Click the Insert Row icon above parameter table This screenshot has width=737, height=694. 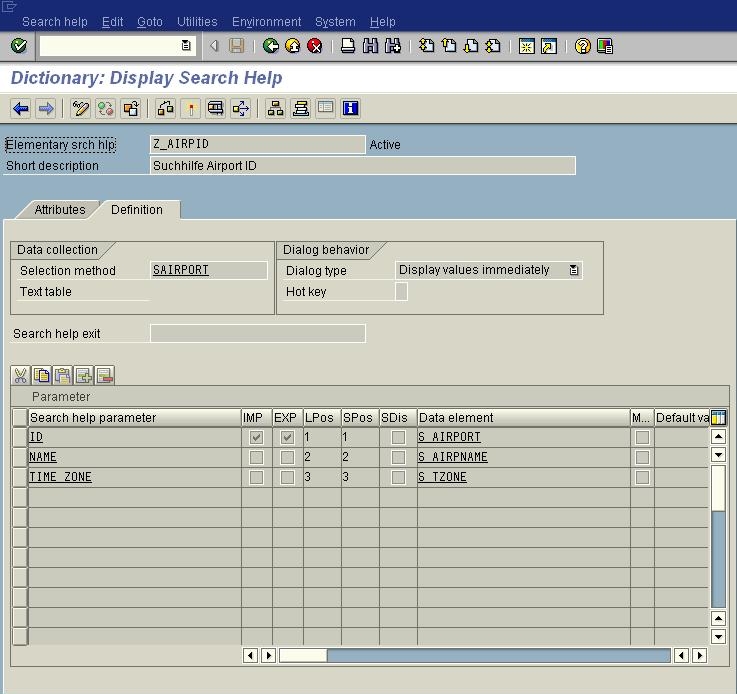[84, 375]
